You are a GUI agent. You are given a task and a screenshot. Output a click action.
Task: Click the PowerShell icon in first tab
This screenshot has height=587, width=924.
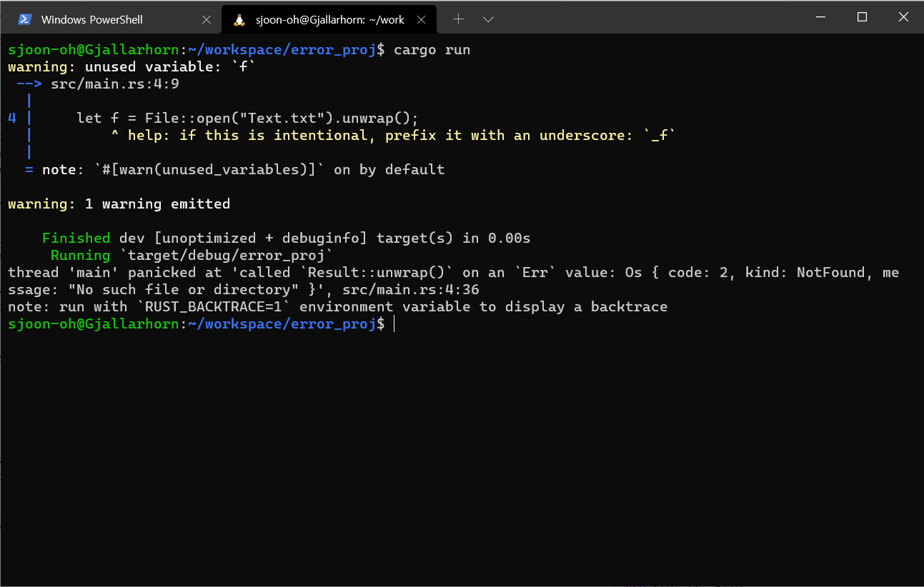click(24, 19)
